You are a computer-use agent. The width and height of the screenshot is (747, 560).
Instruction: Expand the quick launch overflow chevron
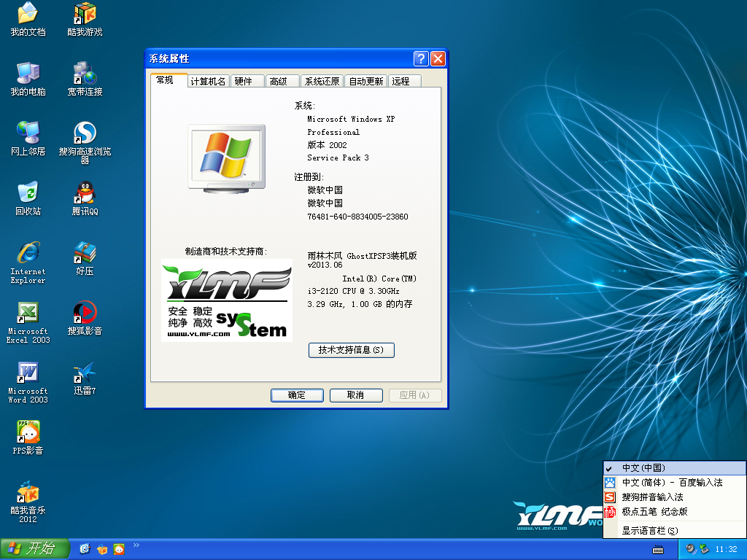(136, 545)
